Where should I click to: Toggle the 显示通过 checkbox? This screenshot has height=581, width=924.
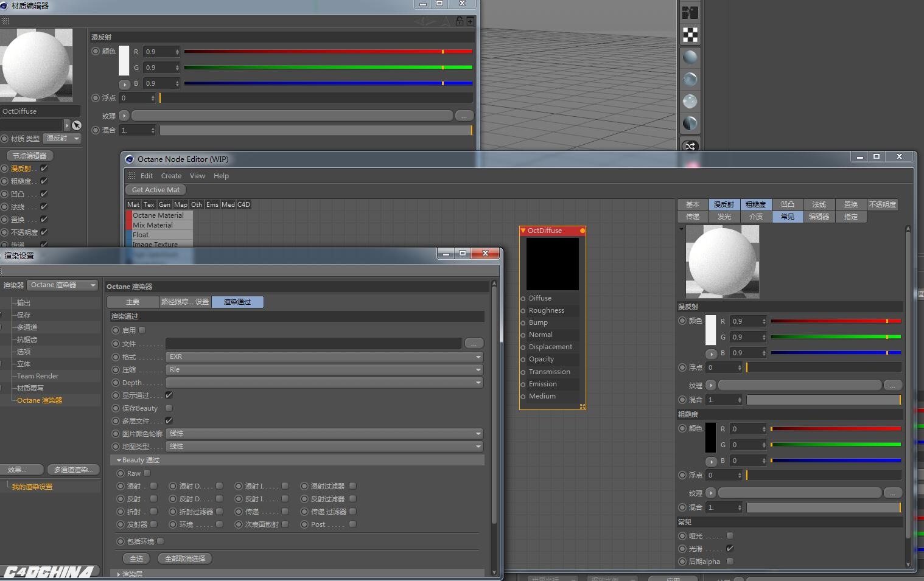(x=169, y=395)
